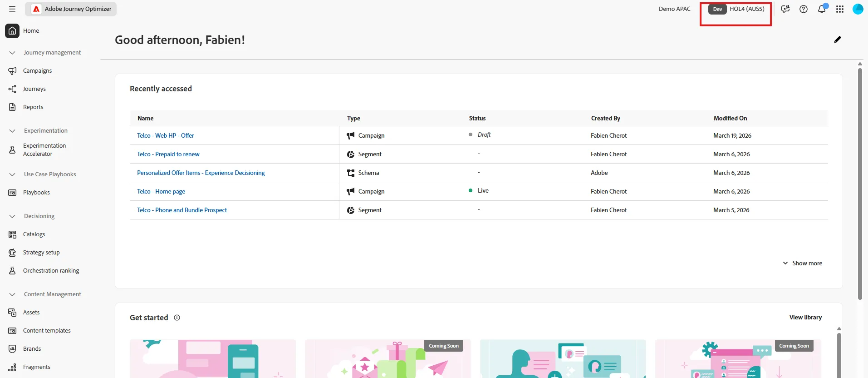868x378 pixels.
Task: Collapse the Decisioning section
Action: pyautogui.click(x=12, y=216)
